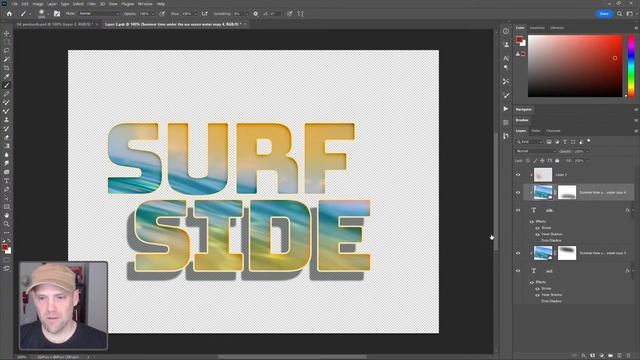Toggle visibility of 'surf' text layer
This screenshot has width=640, height=360.
click(518, 271)
